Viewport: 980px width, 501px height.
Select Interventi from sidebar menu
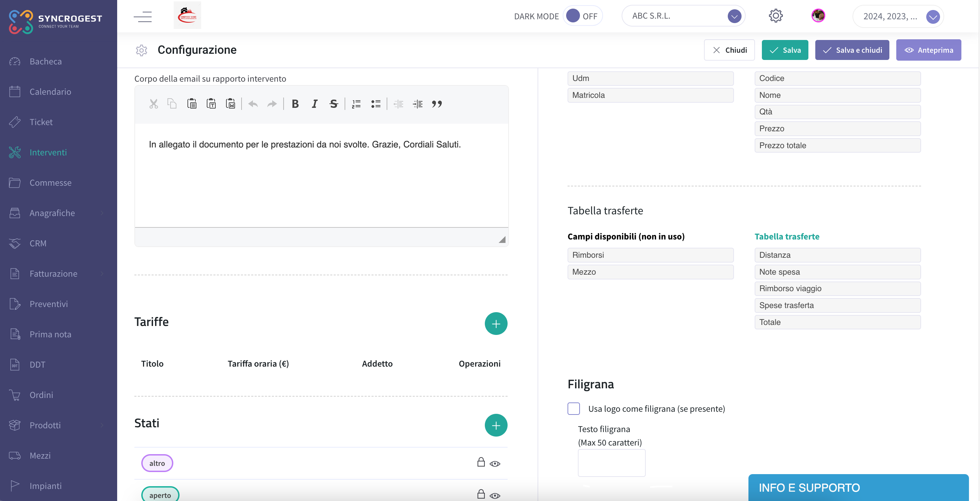point(49,152)
